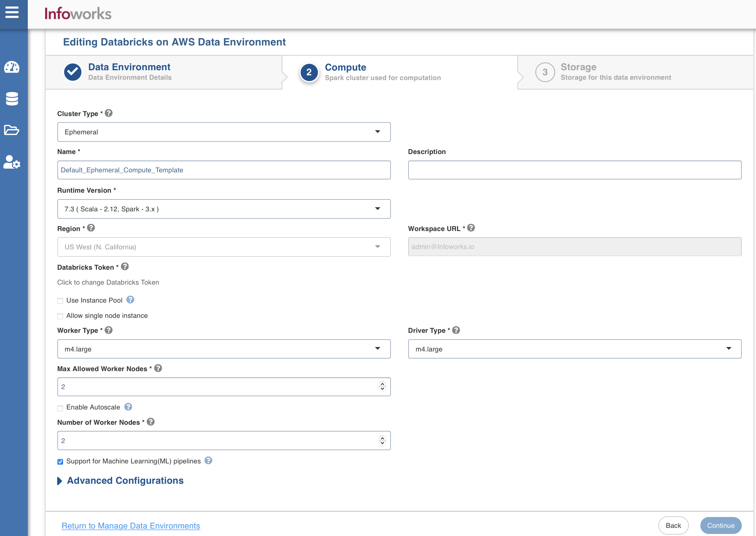Click the step 2 circle icon

point(309,72)
